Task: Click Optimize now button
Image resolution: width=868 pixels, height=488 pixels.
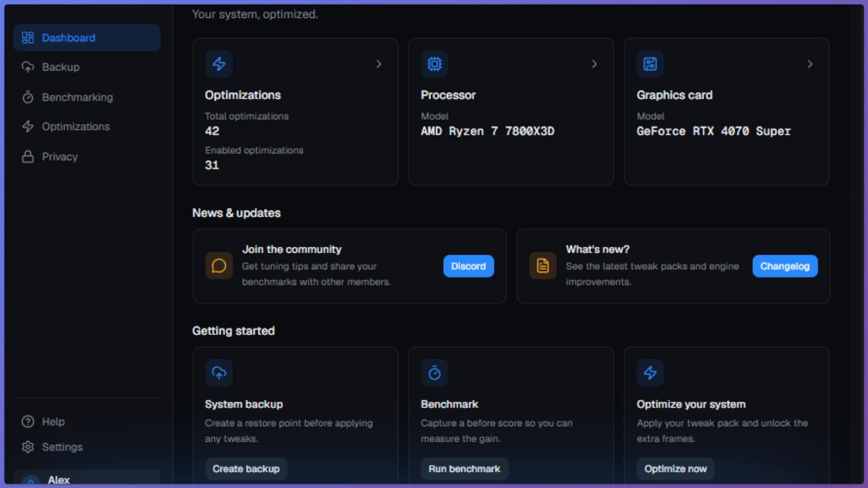Action: coord(675,469)
